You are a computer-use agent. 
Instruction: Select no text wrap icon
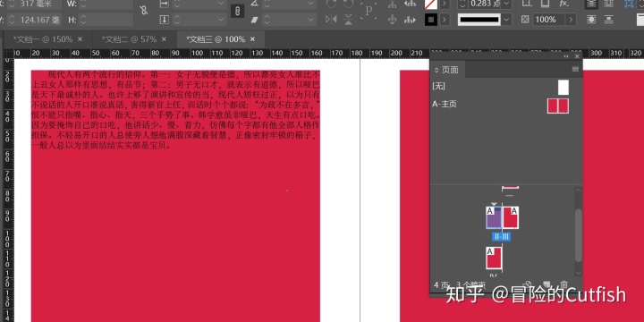pyautogui.click(x=591, y=4)
